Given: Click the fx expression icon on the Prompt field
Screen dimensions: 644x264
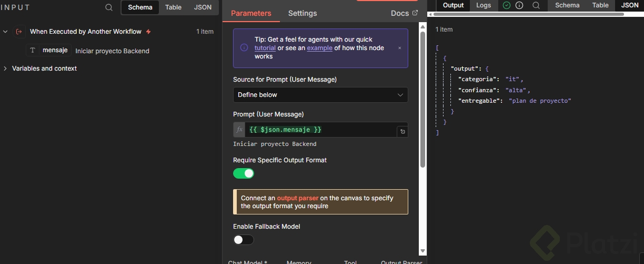Looking at the screenshot, I should tap(239, 130).
